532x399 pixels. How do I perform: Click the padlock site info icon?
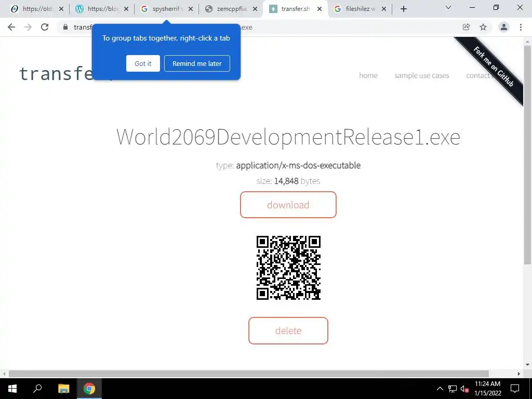65,27
